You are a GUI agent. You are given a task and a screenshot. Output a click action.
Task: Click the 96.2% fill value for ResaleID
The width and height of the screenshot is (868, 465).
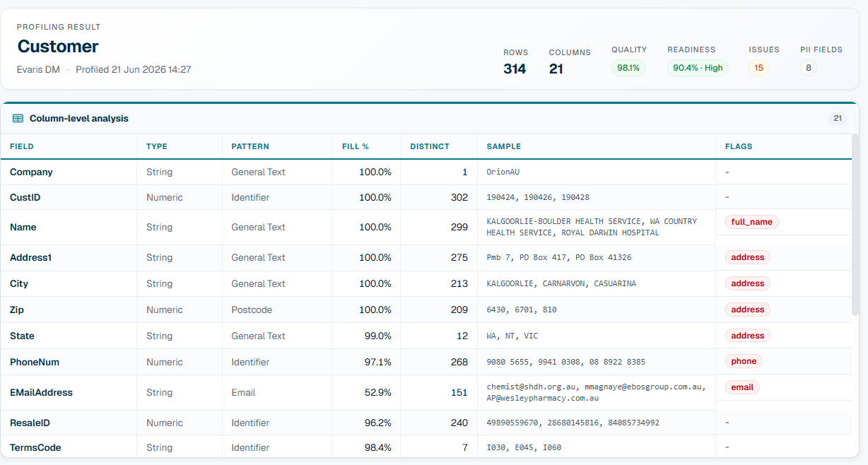coord(378,423)
